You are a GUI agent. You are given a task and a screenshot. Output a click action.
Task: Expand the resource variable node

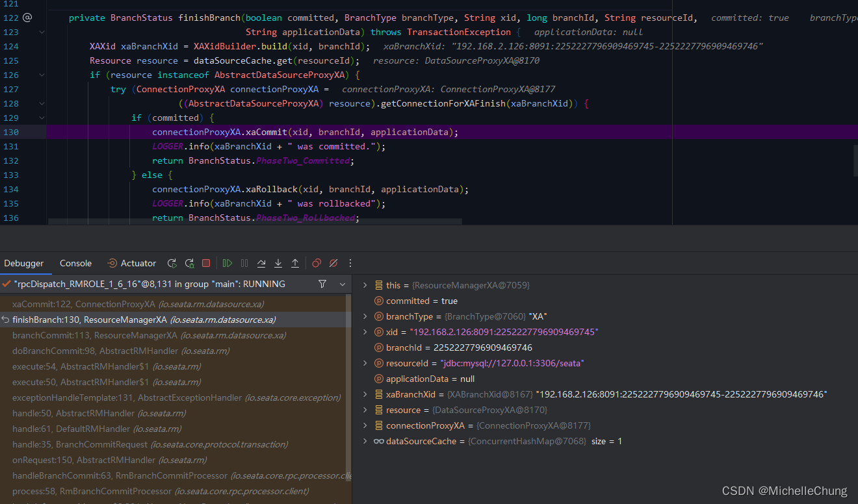tap(365, 410)
